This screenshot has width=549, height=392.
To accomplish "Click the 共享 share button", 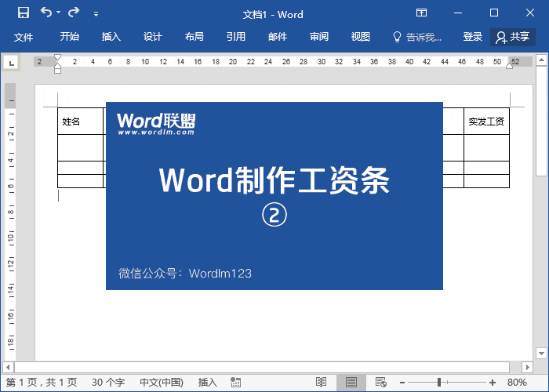I will pos(513,37).
